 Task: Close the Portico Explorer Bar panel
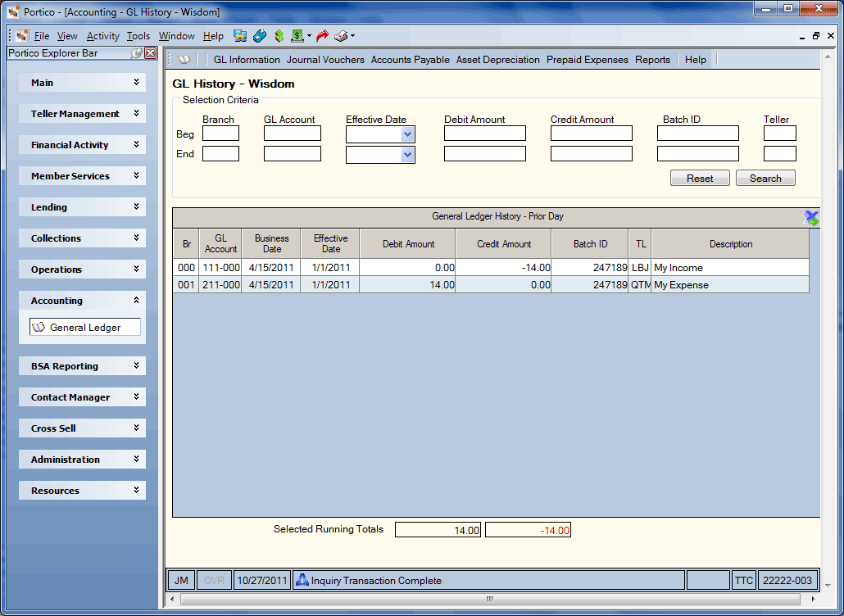click(151, 52)
